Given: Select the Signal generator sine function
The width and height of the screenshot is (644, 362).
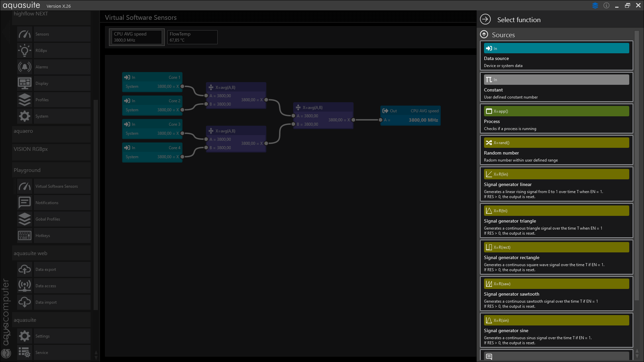Looking at the screenshot, I should click(x=556, y=330).
